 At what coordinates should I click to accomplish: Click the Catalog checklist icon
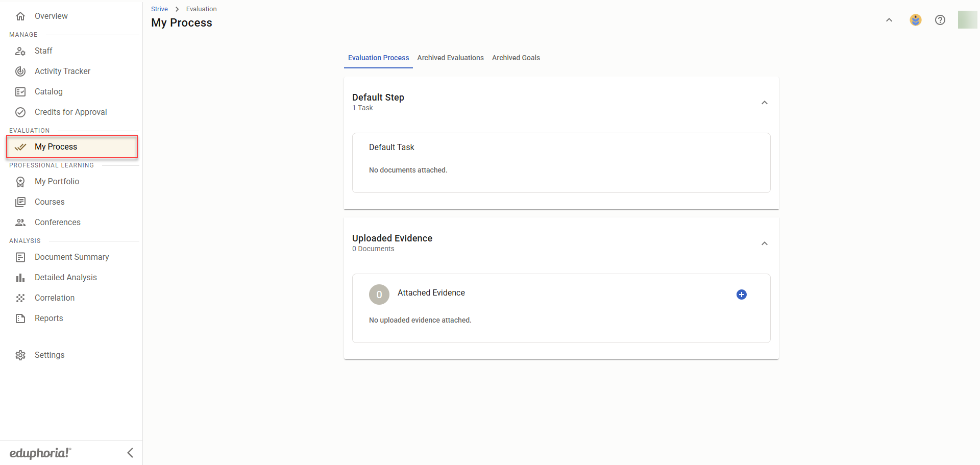tap(20, 92)
